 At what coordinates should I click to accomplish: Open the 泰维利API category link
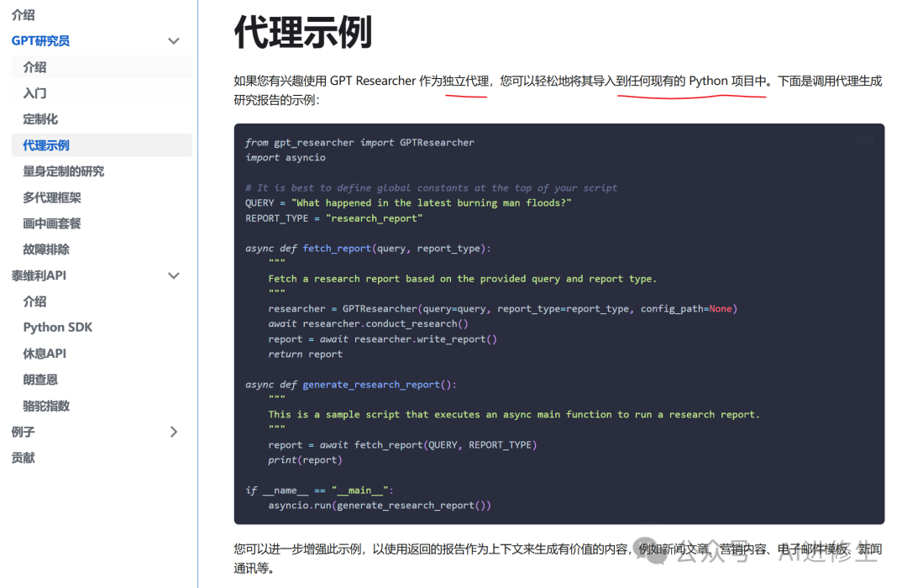(39, 276)
